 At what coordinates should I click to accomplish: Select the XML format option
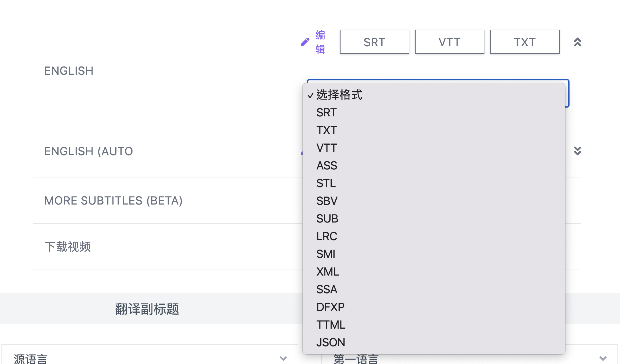328,272
